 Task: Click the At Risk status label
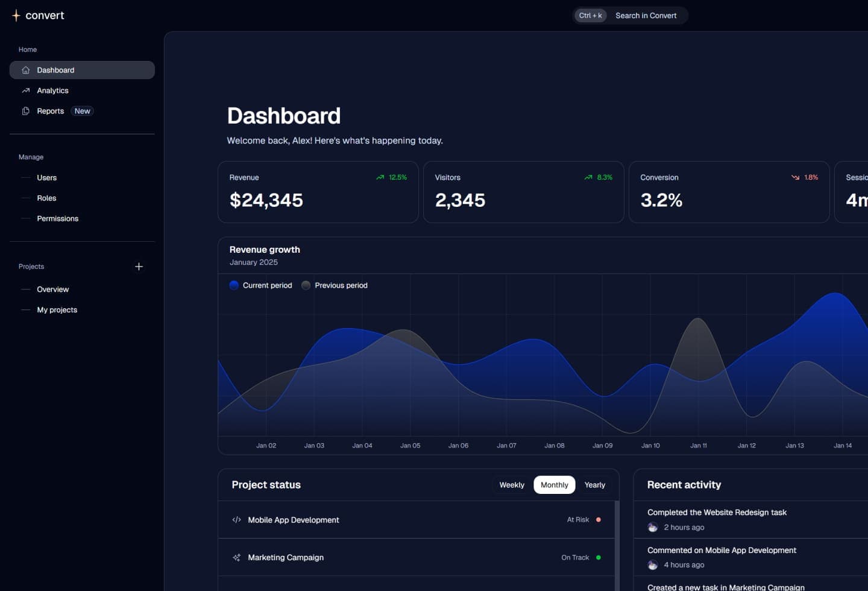pyautogui.click(x=578, y=520)
